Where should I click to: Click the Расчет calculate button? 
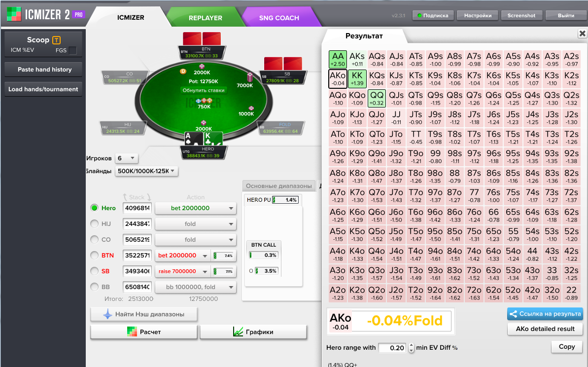143,331
